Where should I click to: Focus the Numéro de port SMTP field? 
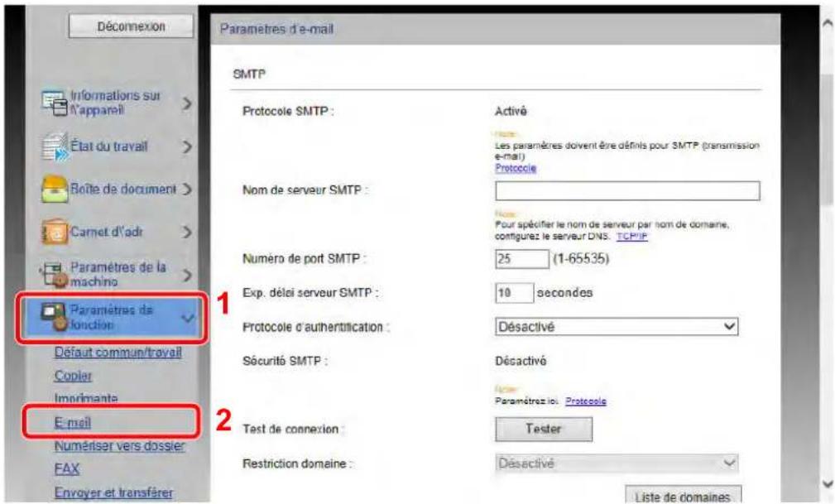[x=522, y=259]
